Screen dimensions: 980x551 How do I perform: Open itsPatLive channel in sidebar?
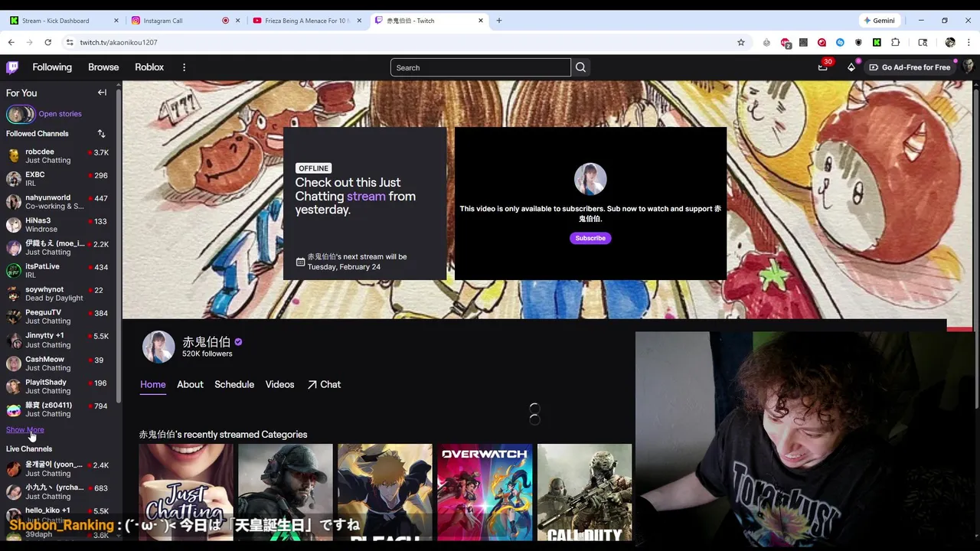[58, 271]
